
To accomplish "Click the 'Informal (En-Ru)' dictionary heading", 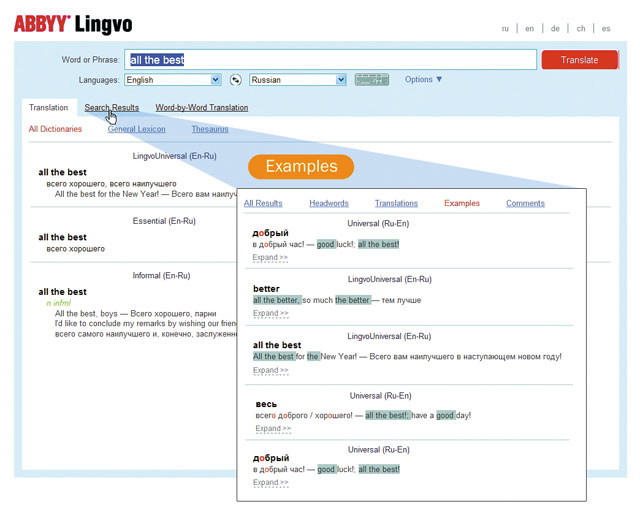I will [x=161, y=275].
